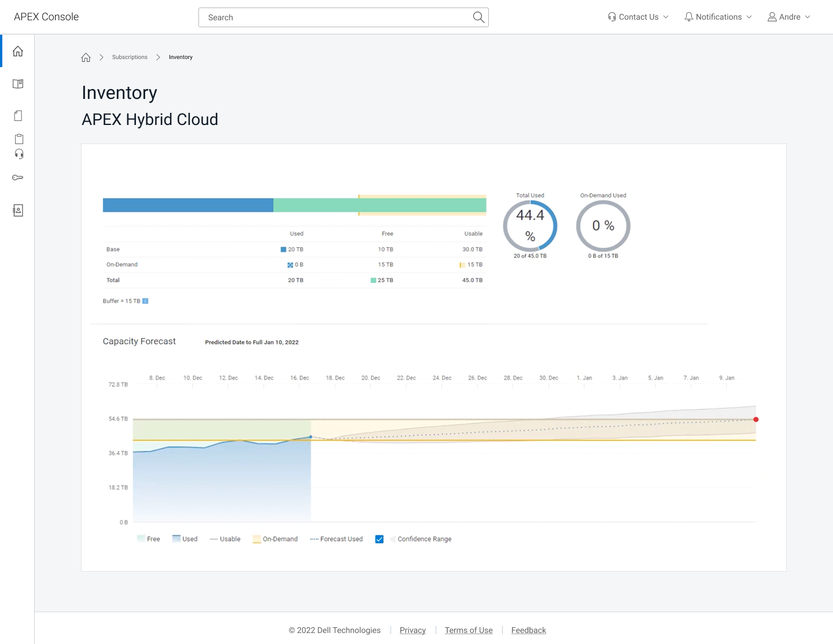Open the support headset icon in sidebar
The width and height of the screenshot is (833, 644).
click(19, 154)
